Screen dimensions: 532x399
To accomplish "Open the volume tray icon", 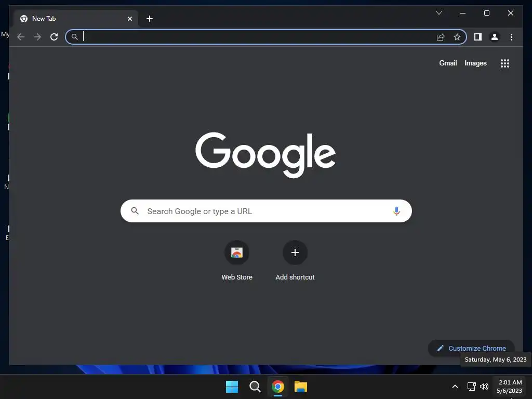I will click(x=484, y=387).
